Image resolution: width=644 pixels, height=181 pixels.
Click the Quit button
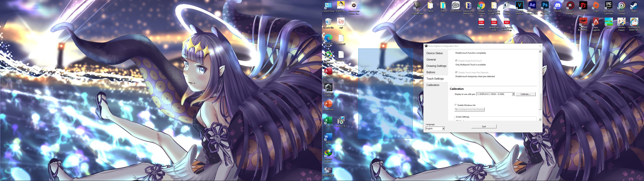coord(484,127)
